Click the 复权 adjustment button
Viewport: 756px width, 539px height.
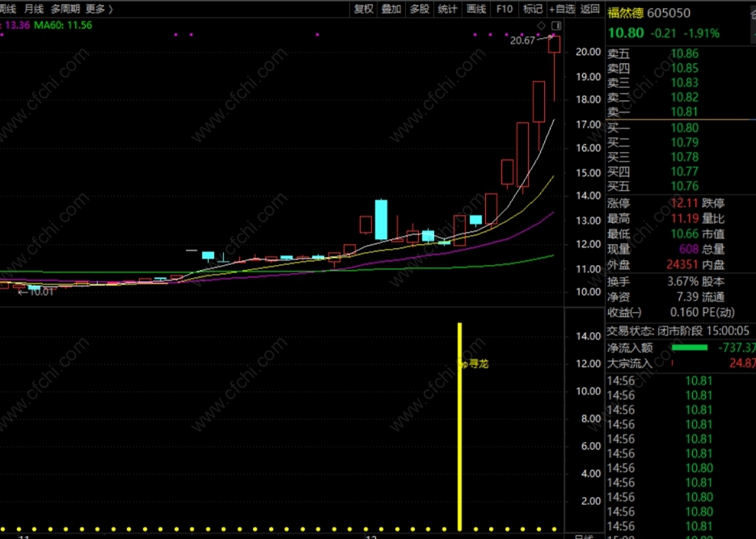(364, 9)
